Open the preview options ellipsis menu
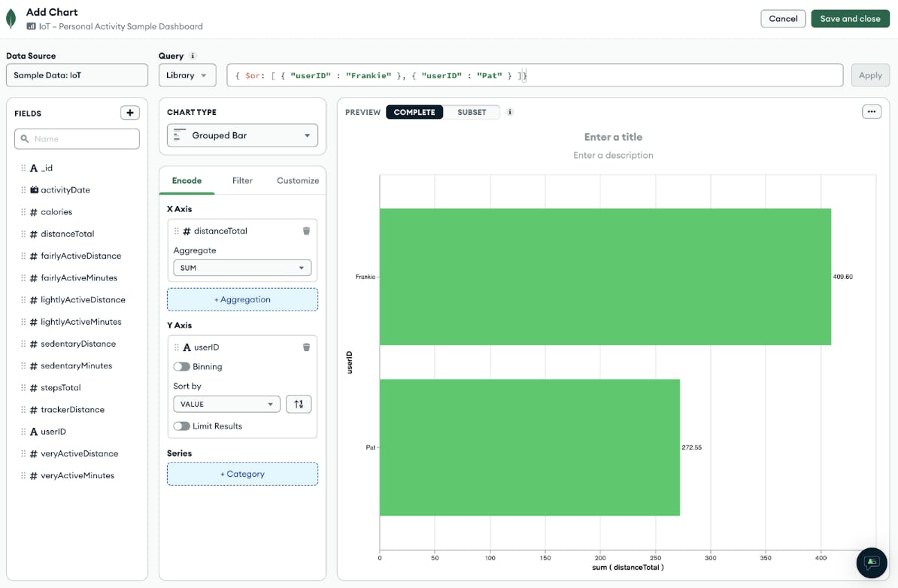The height and width of the screenshot is (588, 898). (872, 111)
